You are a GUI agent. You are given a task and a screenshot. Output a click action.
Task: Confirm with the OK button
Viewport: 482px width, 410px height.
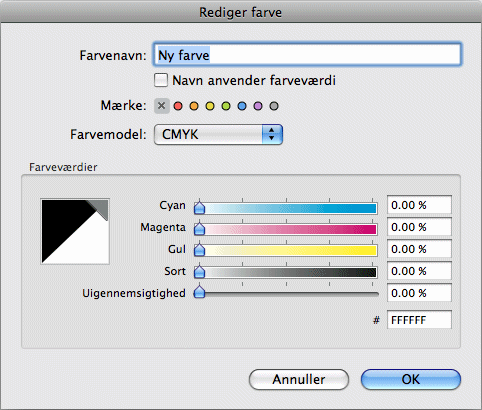click(411, 379)
